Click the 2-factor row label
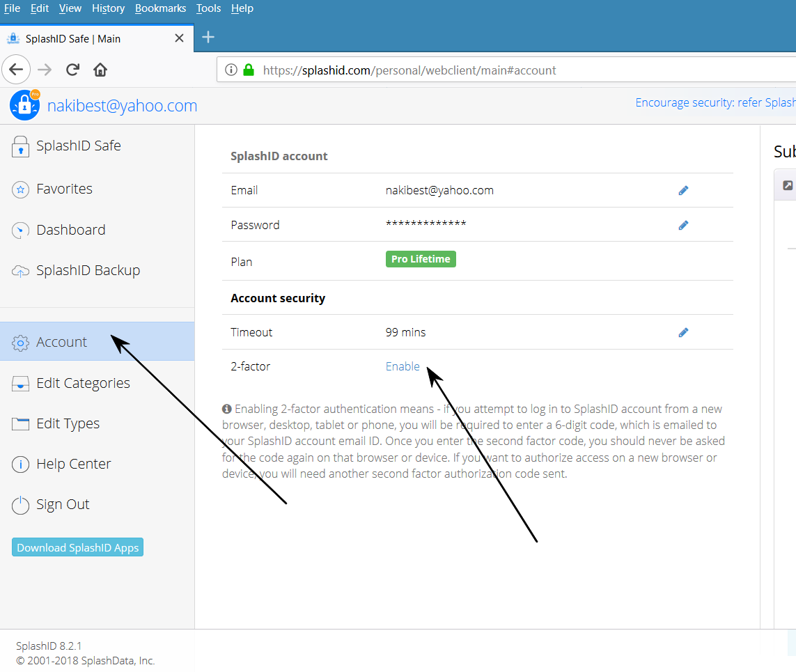Image resolution: width=796 pixels, height=672 pixels. (251, 366)
